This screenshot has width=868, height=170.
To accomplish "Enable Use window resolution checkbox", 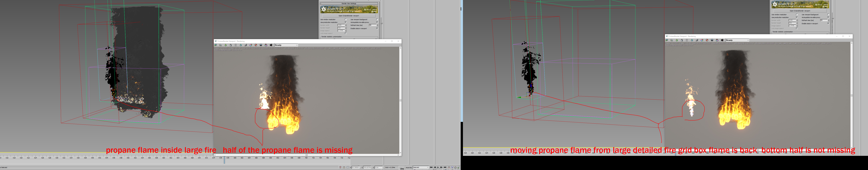I will coord(346,19).
